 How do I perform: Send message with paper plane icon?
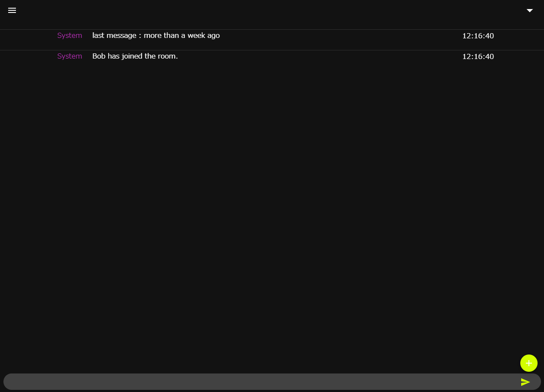(525, 382)
